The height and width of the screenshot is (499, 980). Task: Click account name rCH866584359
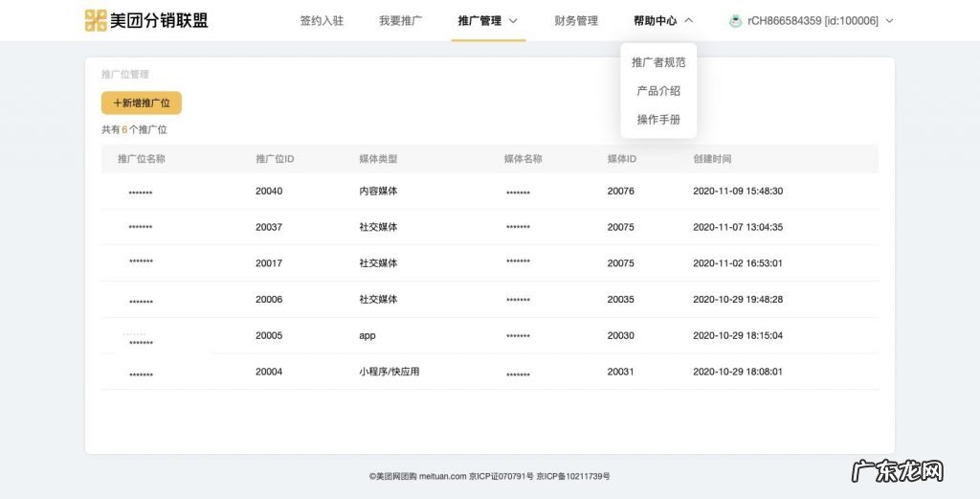pos(785,21)
